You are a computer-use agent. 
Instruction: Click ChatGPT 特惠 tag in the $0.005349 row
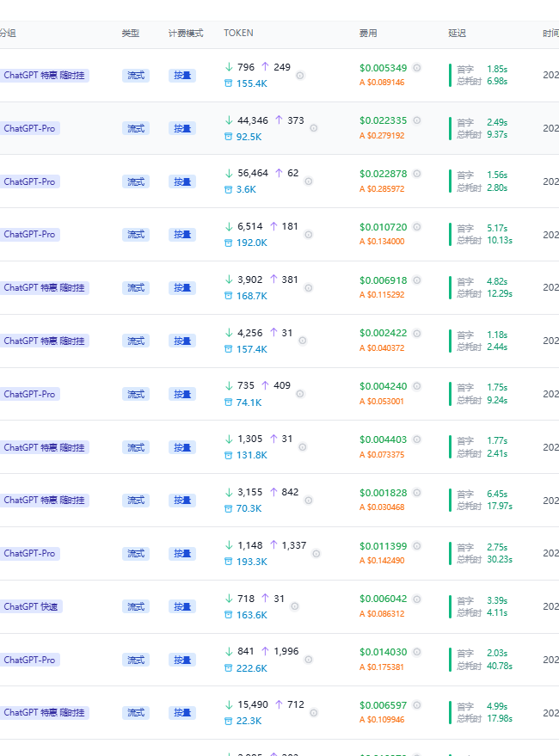[x=44, y=75]
